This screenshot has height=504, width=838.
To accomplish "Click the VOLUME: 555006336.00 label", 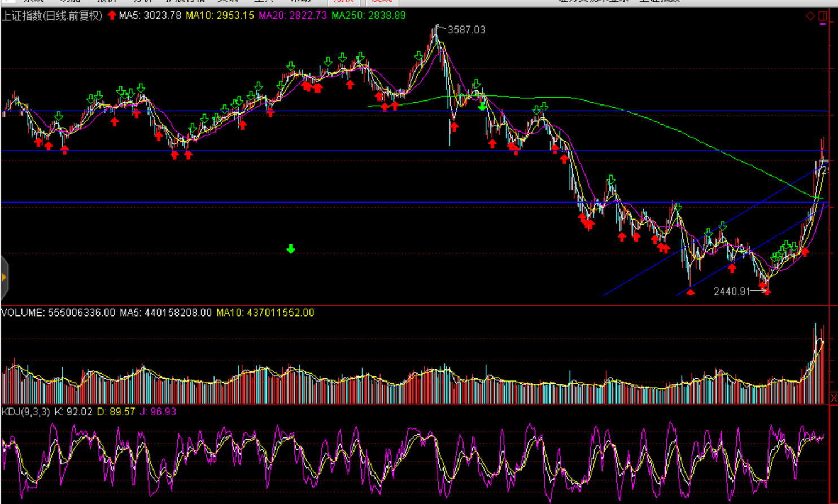I will 58,313.
